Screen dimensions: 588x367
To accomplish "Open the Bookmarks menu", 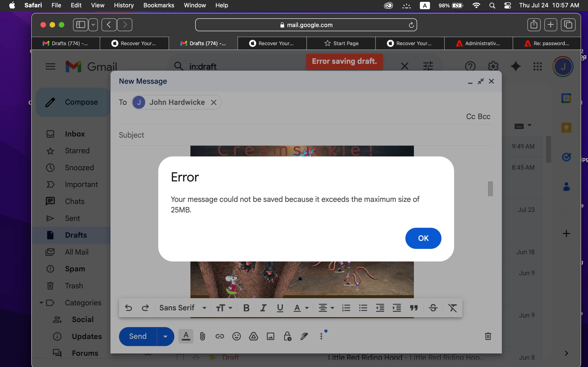I will pos(159,5).
